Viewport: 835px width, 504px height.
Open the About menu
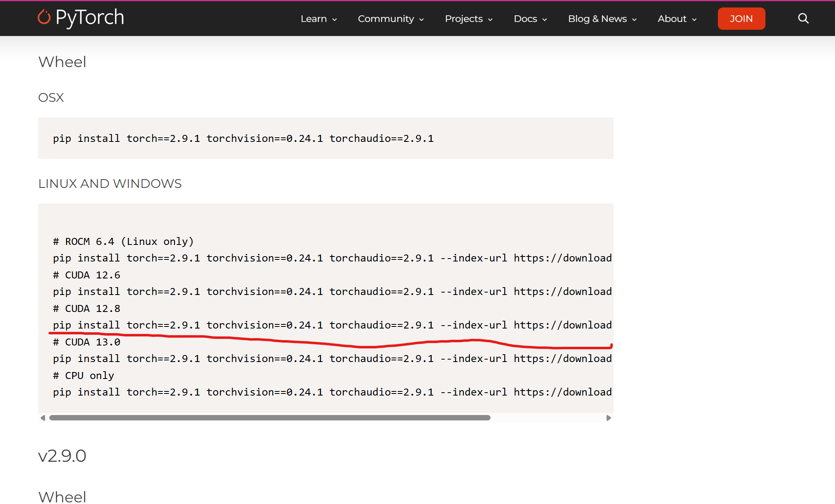[x=677, y=19]
